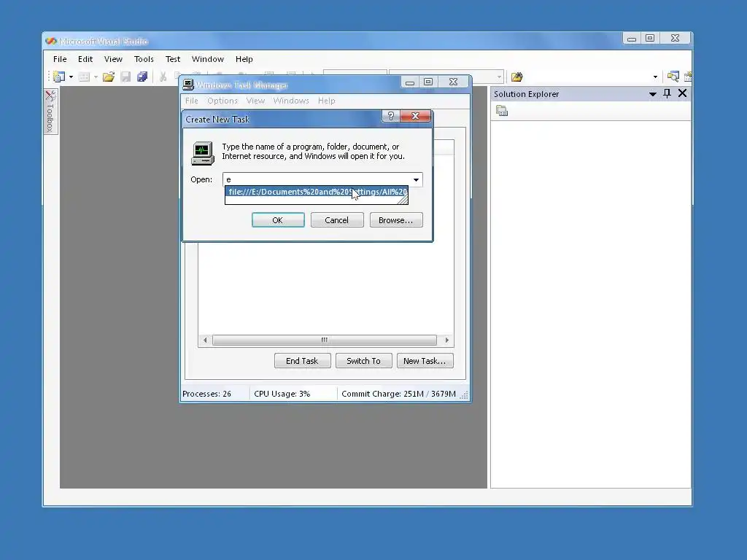Open the Window menu in Visual Studio

click(x=208, y=59)
